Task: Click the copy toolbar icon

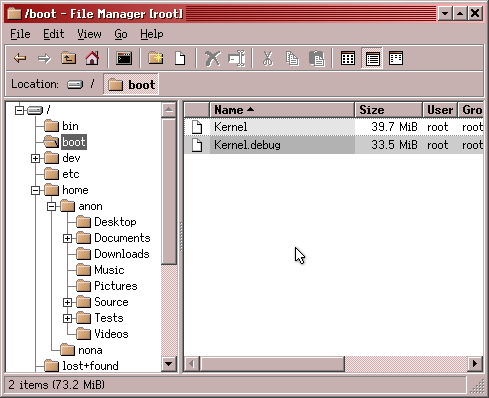Action: tap(292, 59)
